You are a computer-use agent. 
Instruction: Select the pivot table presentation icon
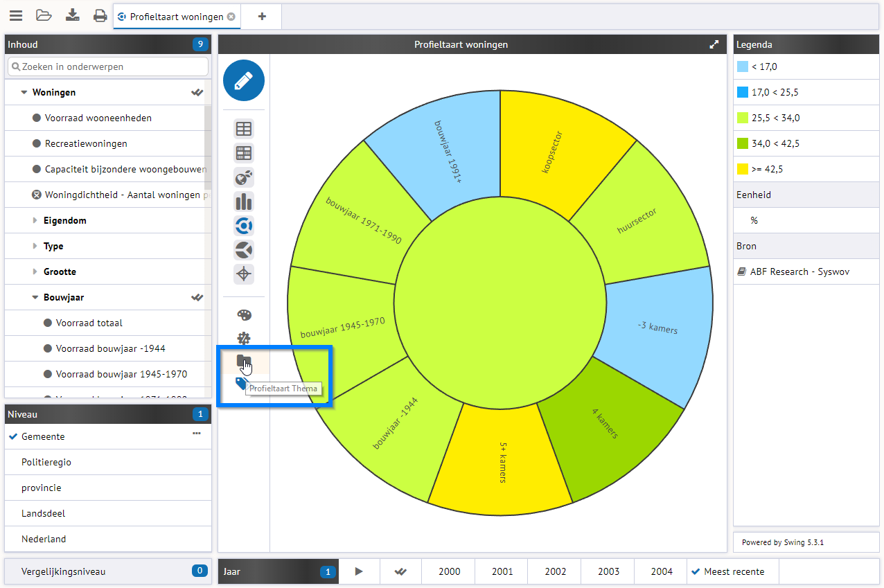pos(244,153)
